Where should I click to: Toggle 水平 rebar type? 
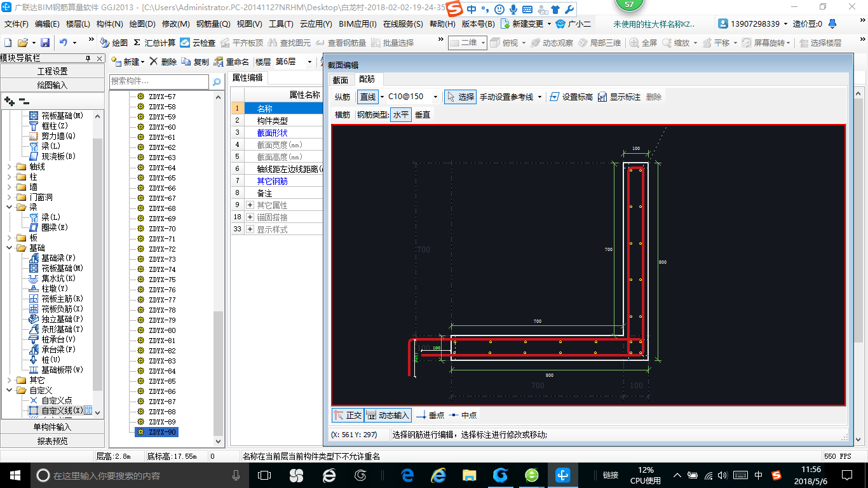pos(401,114)
